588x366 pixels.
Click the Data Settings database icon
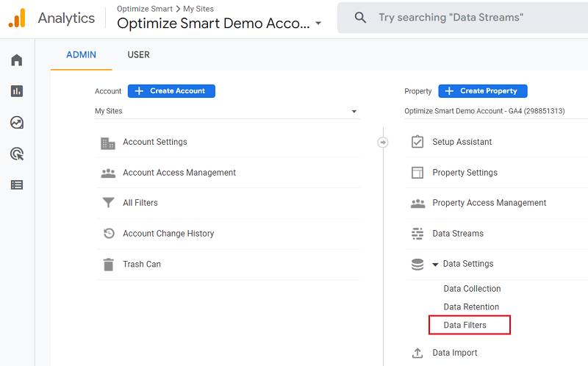coord(417,264)
